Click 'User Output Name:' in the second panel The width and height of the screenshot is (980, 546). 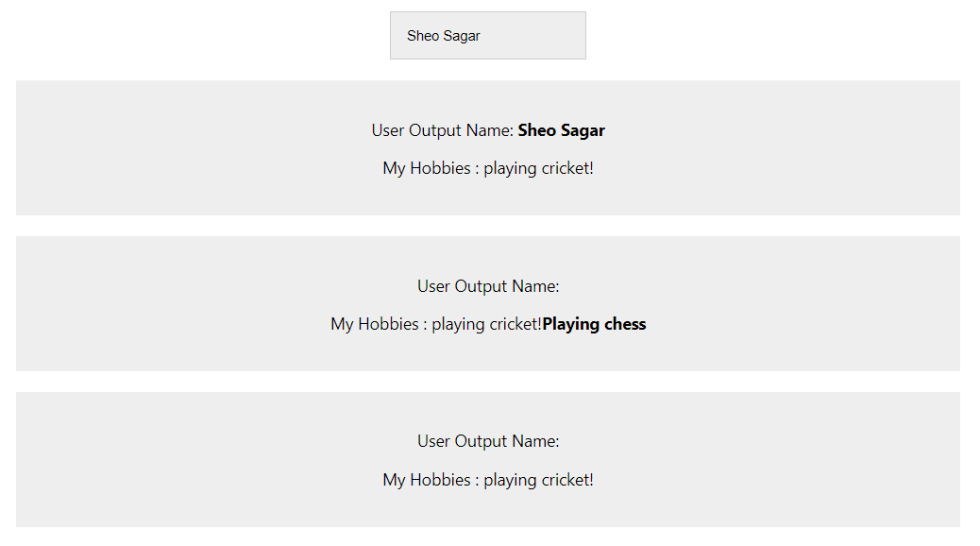point(487,286)
